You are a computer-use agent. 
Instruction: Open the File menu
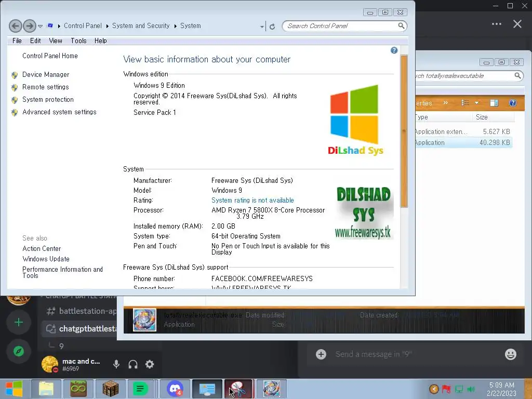coord(17,41)
